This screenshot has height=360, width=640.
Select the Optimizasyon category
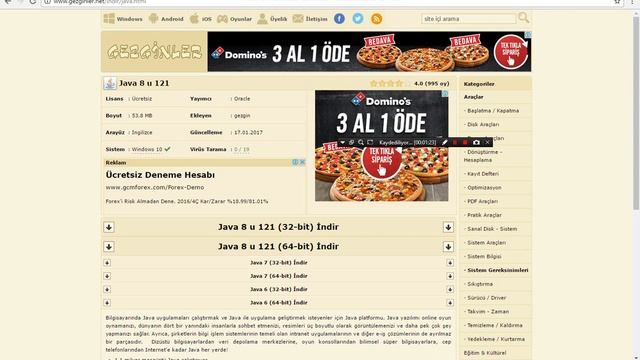coord(484,188)
